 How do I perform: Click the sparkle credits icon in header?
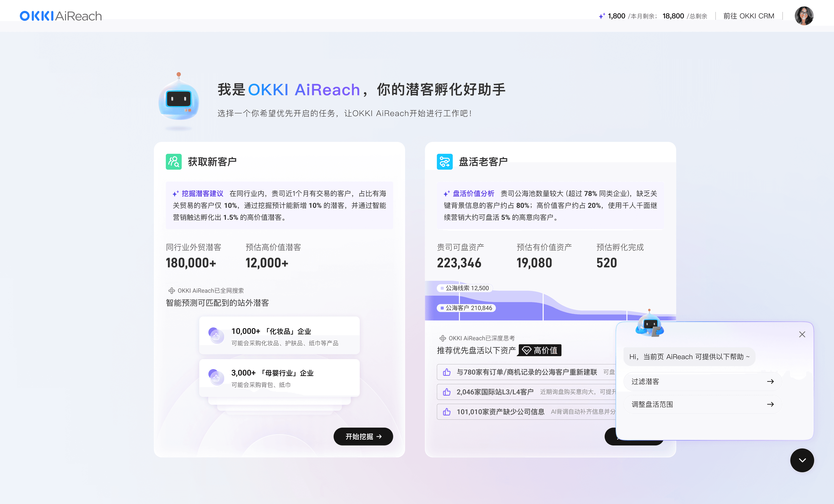[601, 16]
